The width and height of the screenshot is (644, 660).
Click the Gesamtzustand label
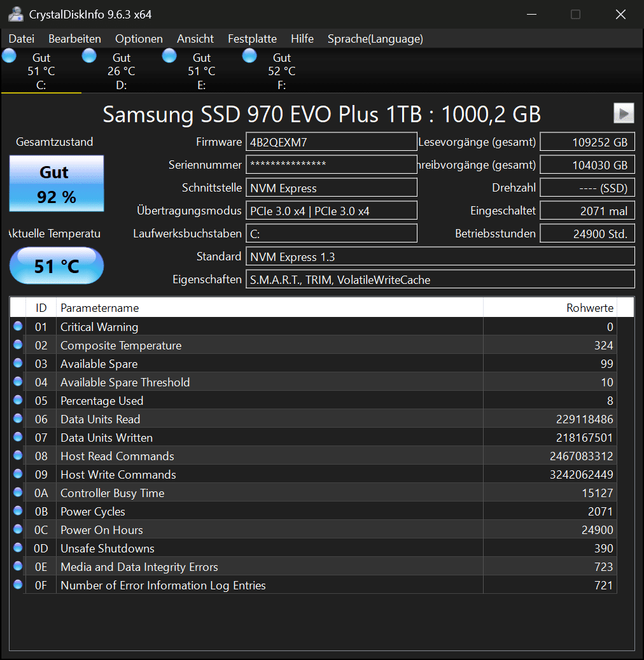point(54,142)
